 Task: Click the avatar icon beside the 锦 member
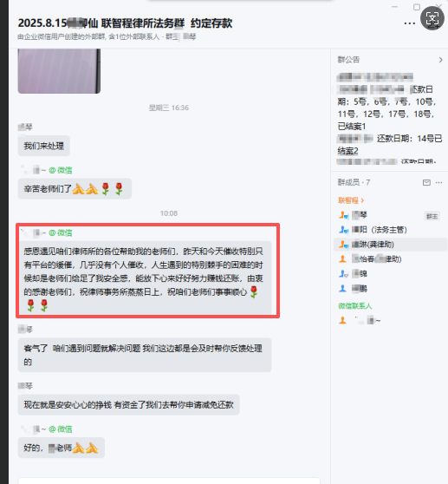point(343,274)
